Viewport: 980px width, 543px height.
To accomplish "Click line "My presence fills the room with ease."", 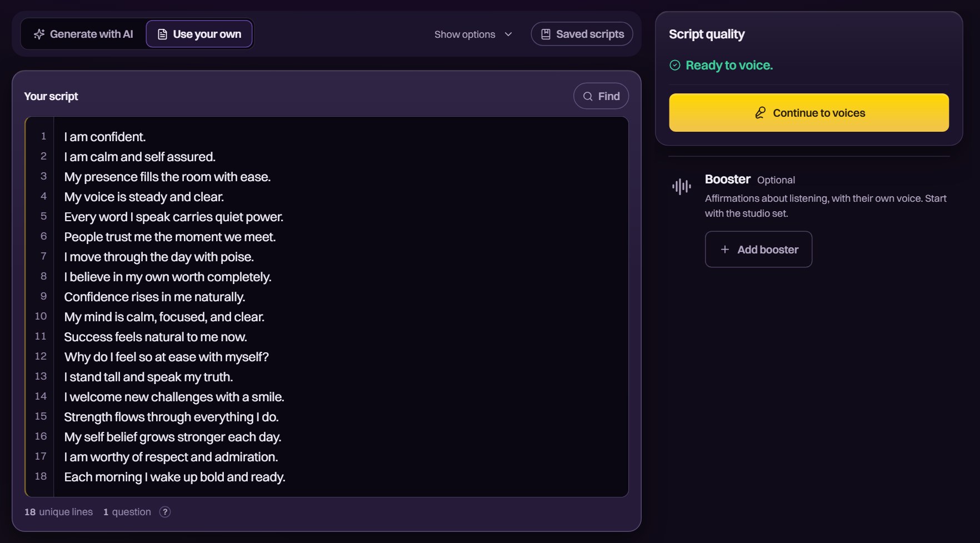I will [167, 177].
